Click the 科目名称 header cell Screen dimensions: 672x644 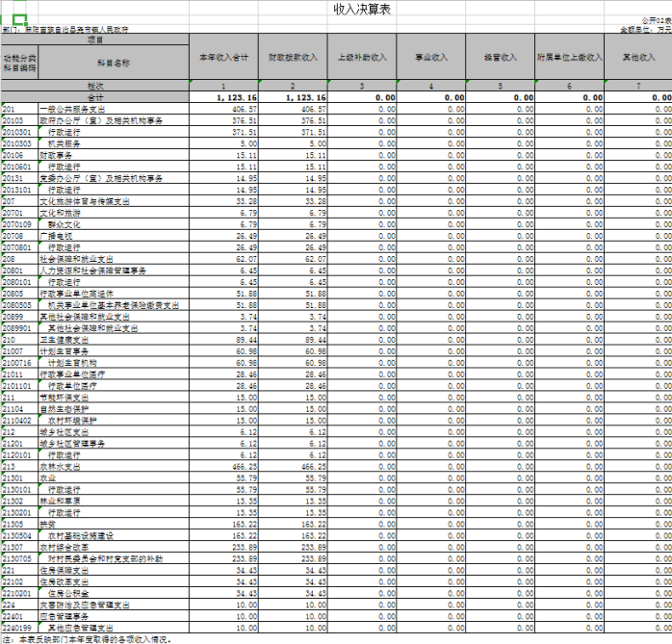(112, 63)
